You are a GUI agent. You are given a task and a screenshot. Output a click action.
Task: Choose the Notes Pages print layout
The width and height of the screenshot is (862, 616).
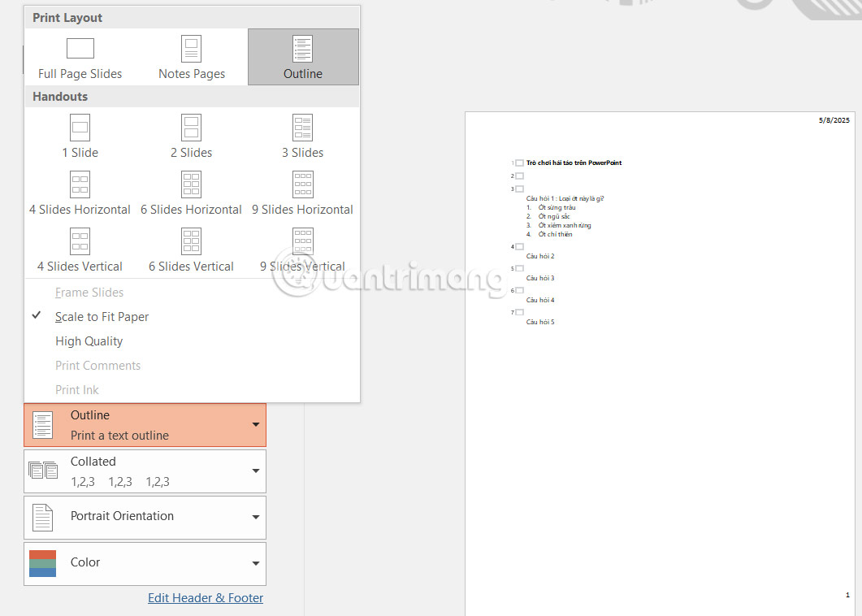pyautogui.click(x=191, y=50)
